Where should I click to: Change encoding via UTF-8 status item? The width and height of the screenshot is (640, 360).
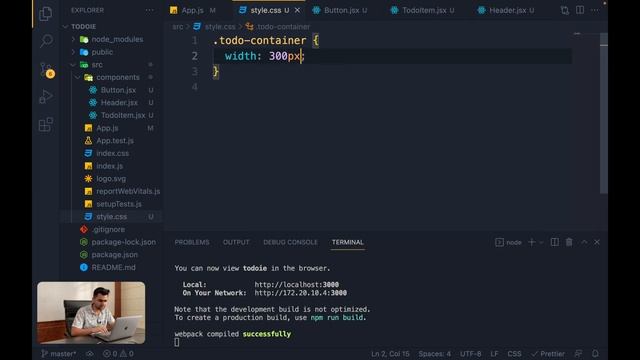point(470,353)
